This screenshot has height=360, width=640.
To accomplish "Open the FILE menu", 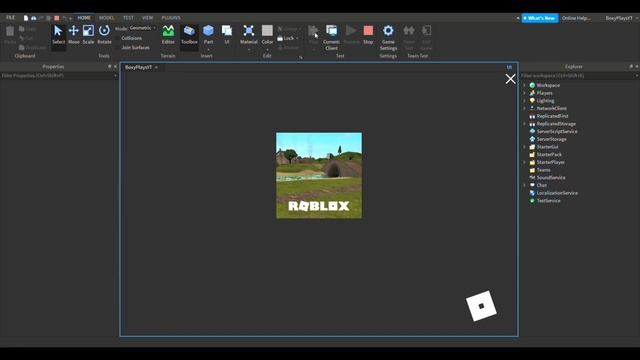I will (x=10, y=18).
